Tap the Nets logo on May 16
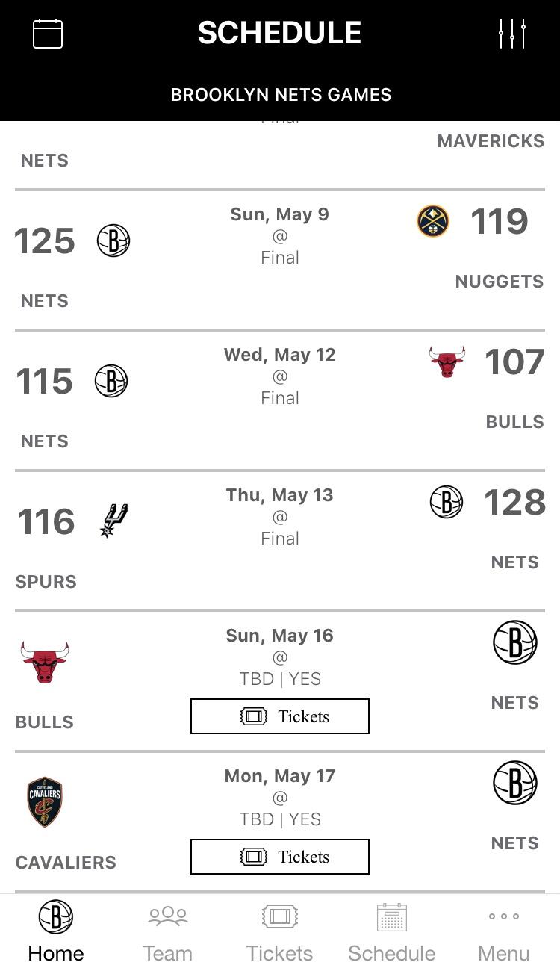The height and width of the screenshot is (968, 560). (x=514, y=642)
